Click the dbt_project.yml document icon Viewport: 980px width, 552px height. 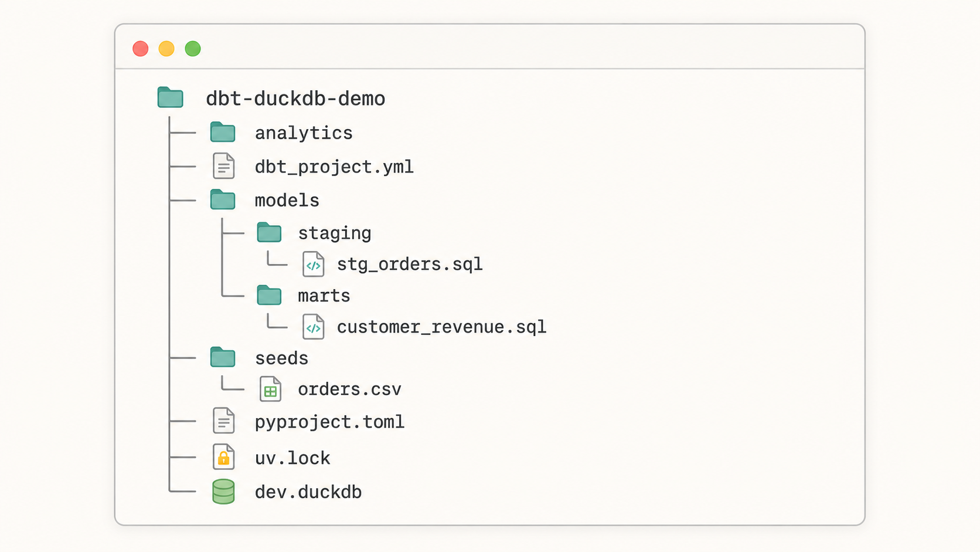[223, 166]
